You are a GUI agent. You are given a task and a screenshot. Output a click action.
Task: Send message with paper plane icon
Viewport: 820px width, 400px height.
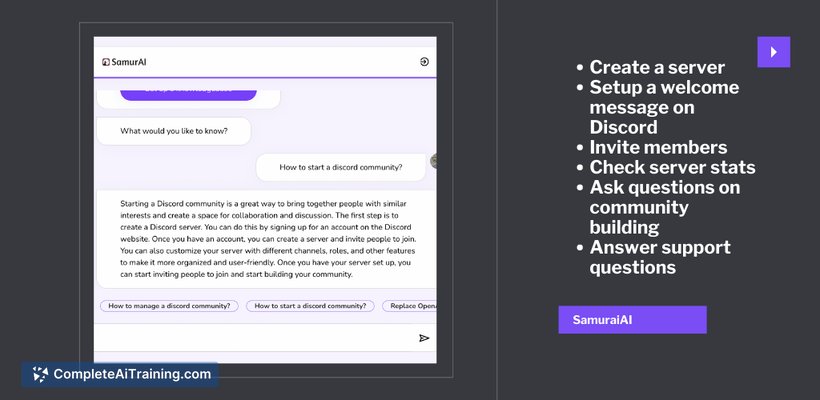click(424, 338)
